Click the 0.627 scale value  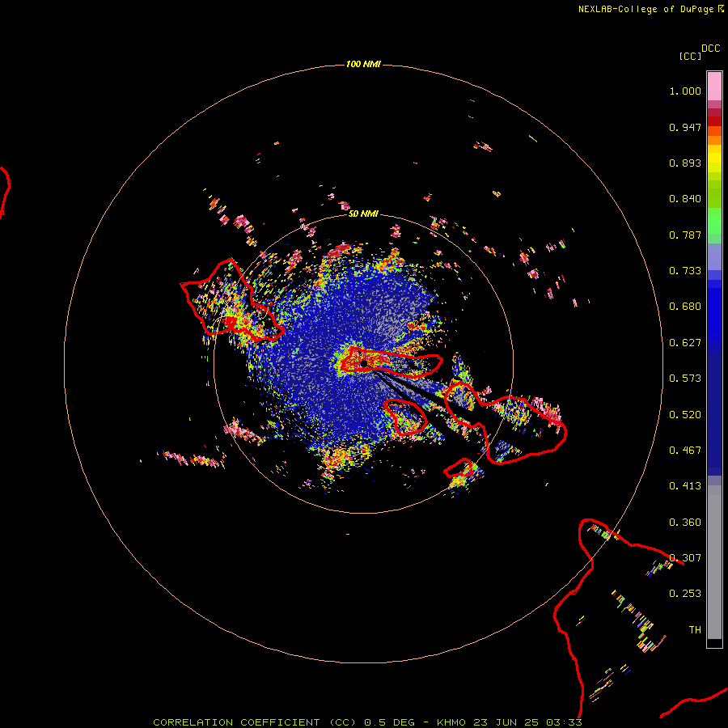[x=685, y=343]
